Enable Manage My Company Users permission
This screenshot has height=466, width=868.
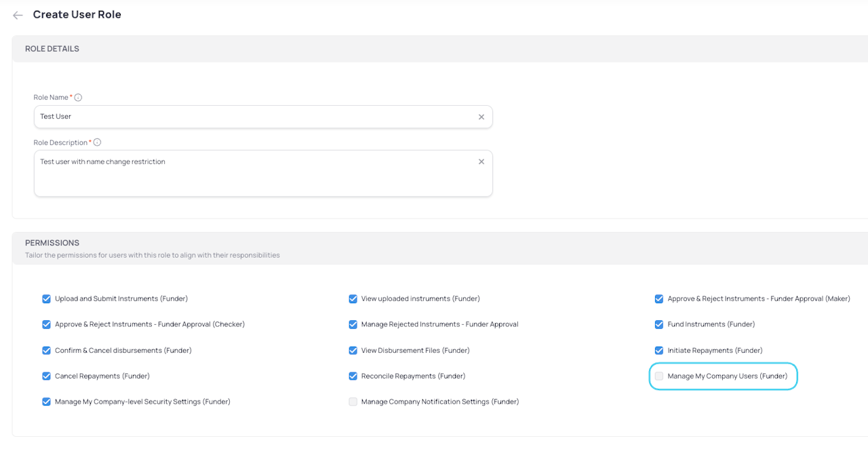point(658,376)
